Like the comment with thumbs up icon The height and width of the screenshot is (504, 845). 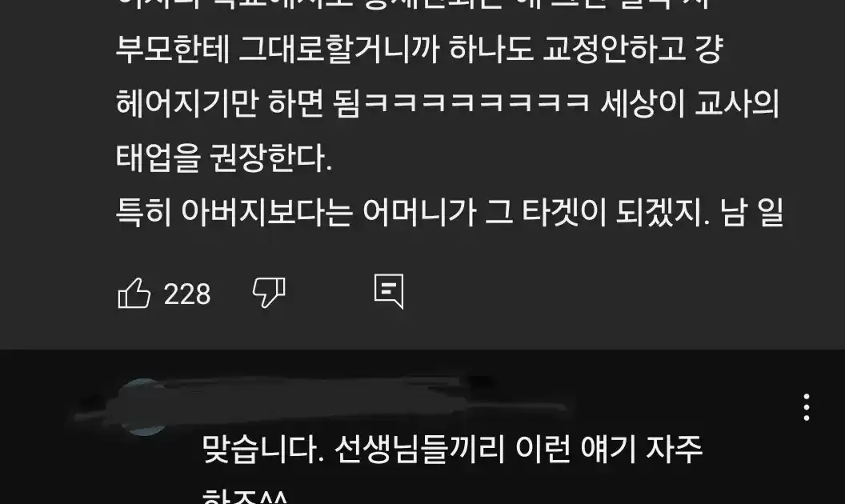pos(134,294)
